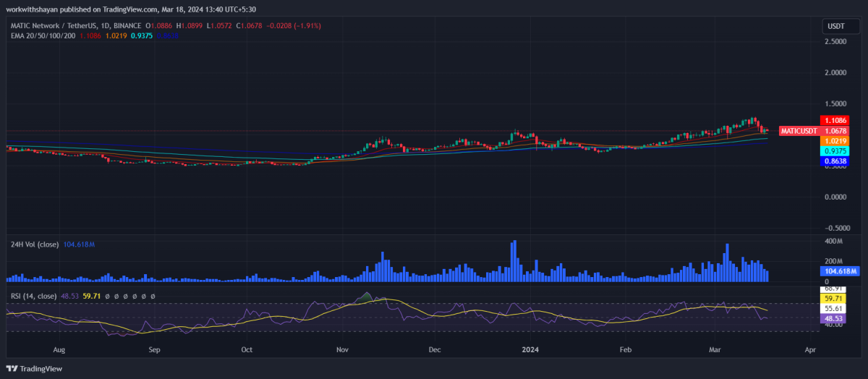Select the RSI (14, close) indicator label
The height and width of the screenshot is (379, 868).
[x=33, y=296]
